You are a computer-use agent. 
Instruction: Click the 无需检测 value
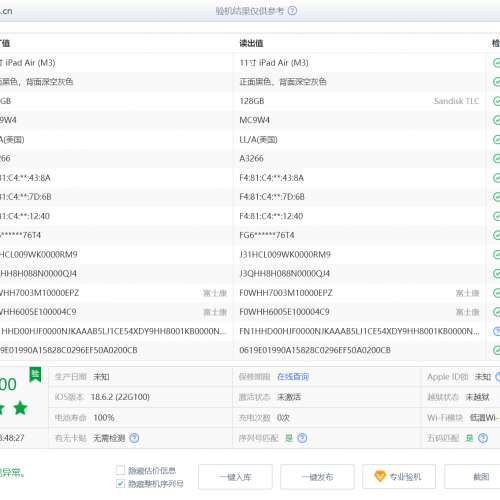pos(109,438)
